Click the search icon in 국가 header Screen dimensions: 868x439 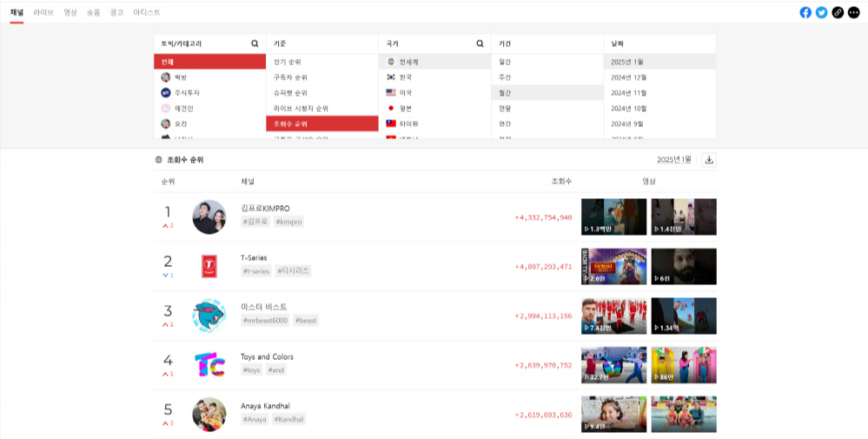point(480,43)
